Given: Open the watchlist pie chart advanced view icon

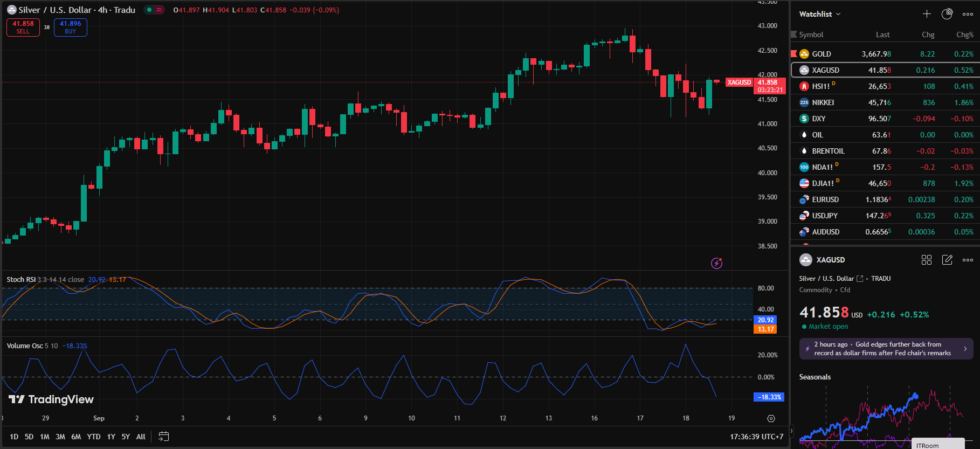Looking at the screenshot, I should (947, 14).
